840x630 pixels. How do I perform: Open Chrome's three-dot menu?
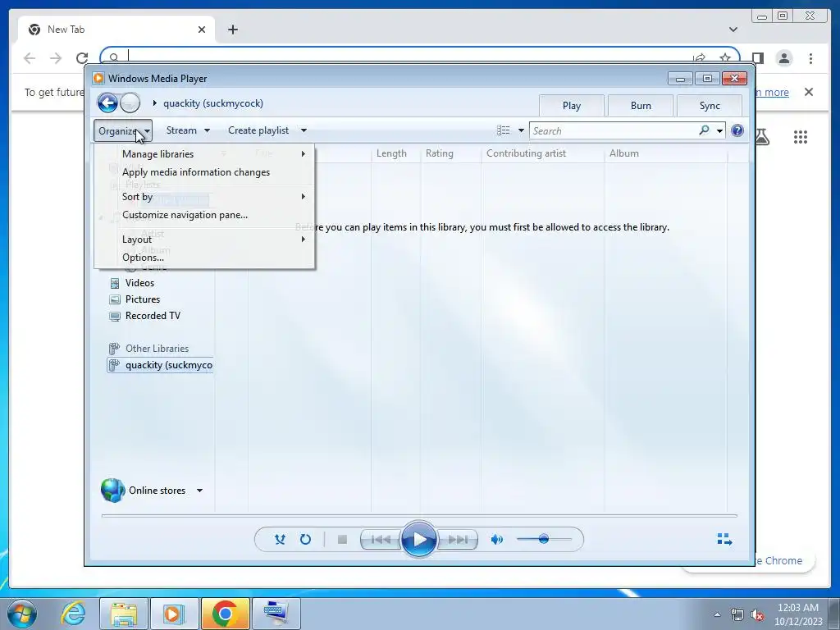810,58
